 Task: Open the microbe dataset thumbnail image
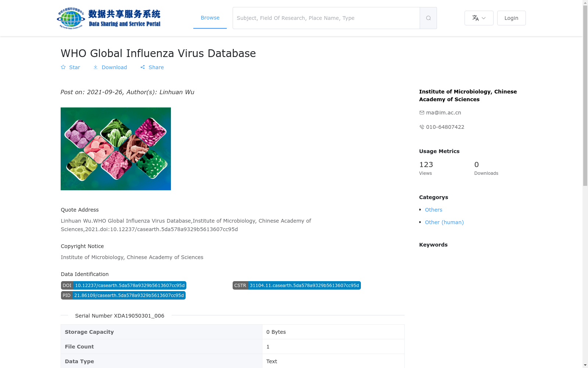116,149
